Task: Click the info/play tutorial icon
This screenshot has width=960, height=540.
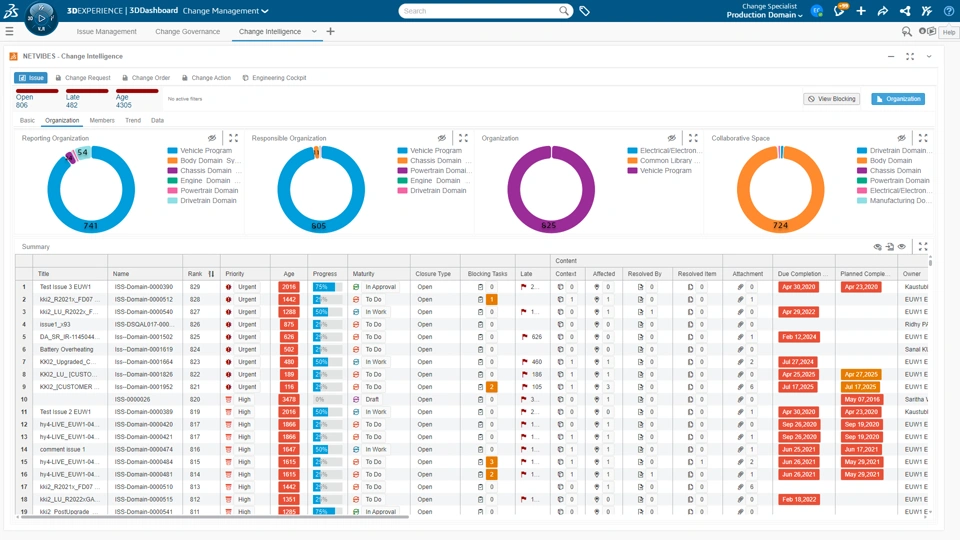Action: click(927, 31)
